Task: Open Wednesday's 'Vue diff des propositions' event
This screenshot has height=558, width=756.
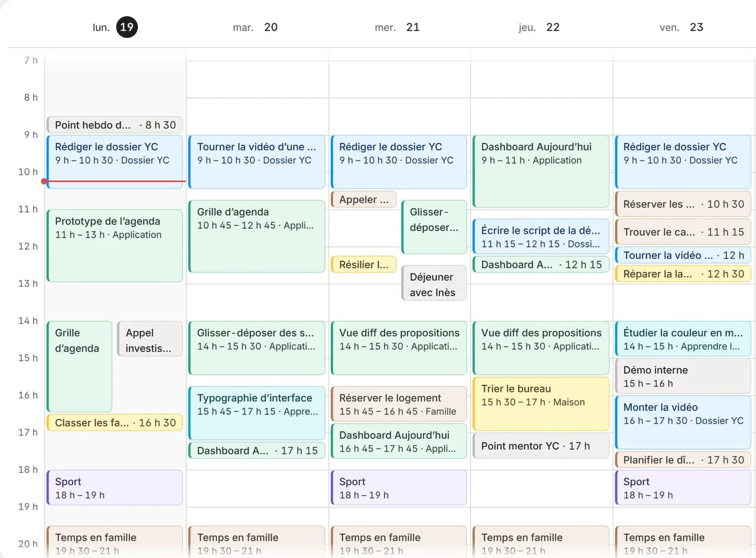Action: 399,348
